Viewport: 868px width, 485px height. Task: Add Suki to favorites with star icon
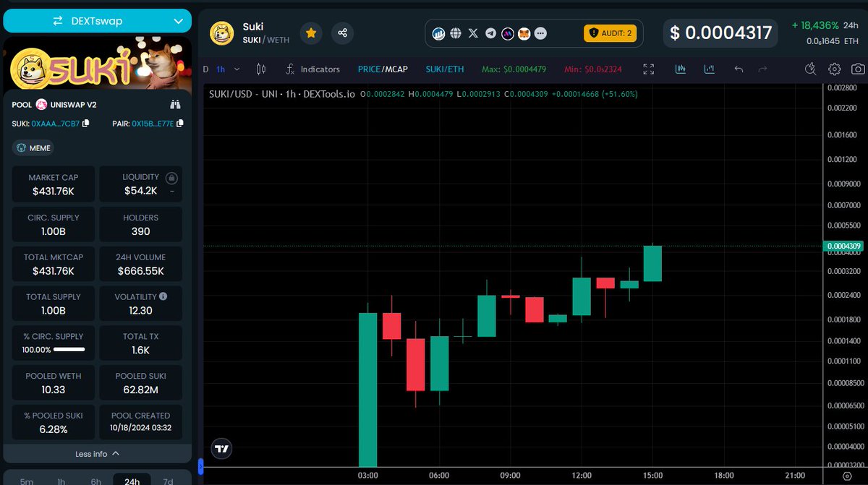pyautogui.click(x=311, y=33)
